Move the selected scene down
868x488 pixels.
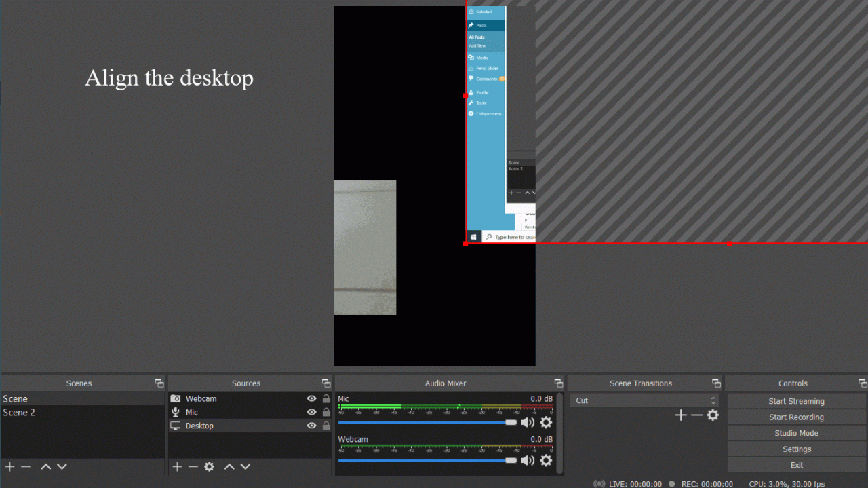click(62, 466)
